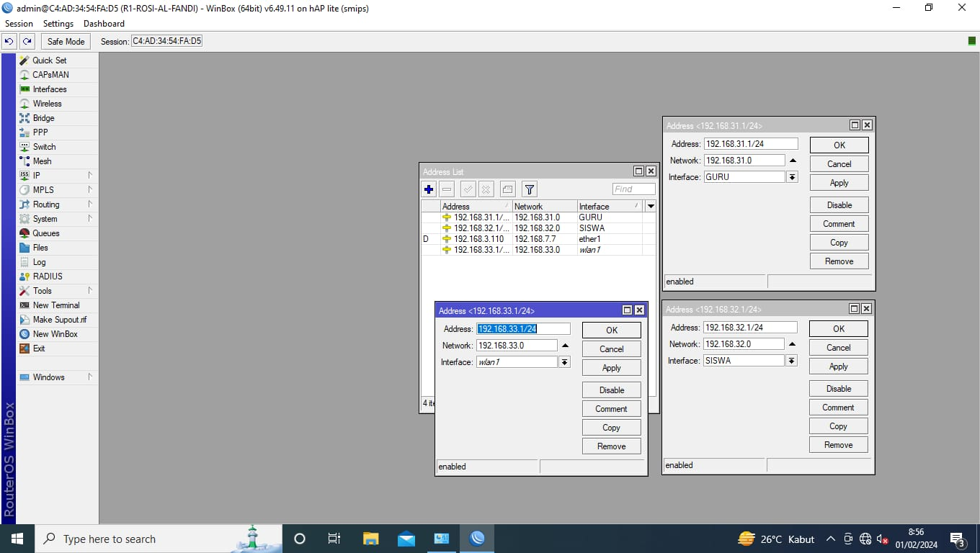Image resolution: width=980 pixels, height=553 pixels.
Task: Open Mail app from taskbar
Action: click(x=406, y=539)
